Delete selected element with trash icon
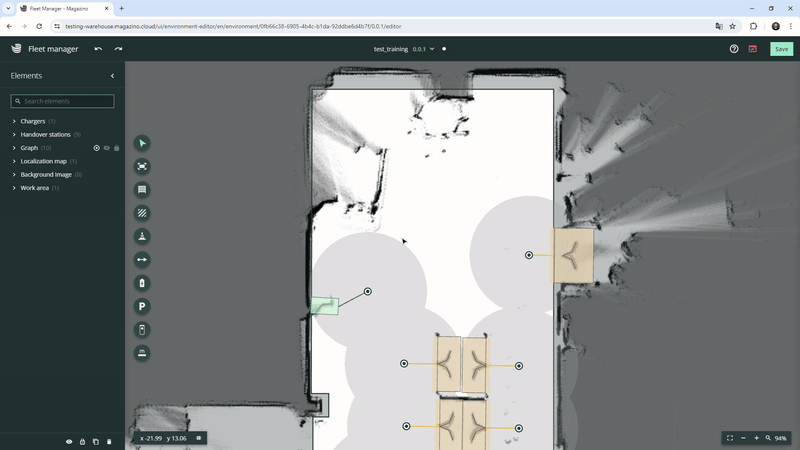Image resolution: width=800 pixels, height=450 pixels. coord(109,442)
